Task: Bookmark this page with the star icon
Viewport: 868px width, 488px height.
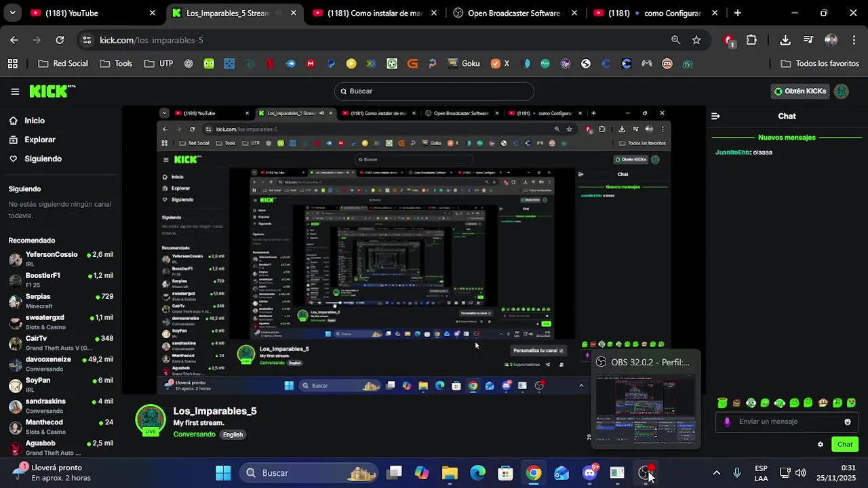Action: coord(696,40)
